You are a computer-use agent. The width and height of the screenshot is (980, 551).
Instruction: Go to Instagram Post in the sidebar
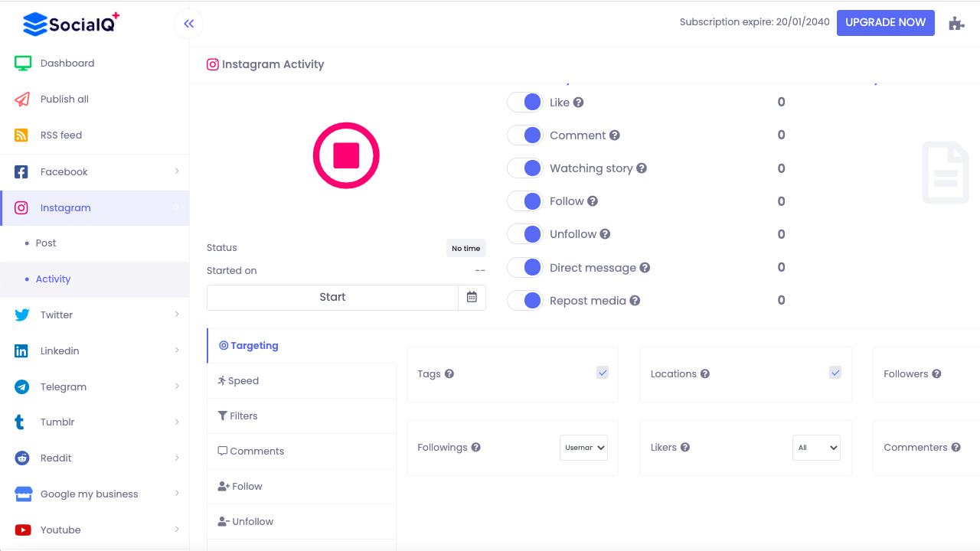point(46,243)
